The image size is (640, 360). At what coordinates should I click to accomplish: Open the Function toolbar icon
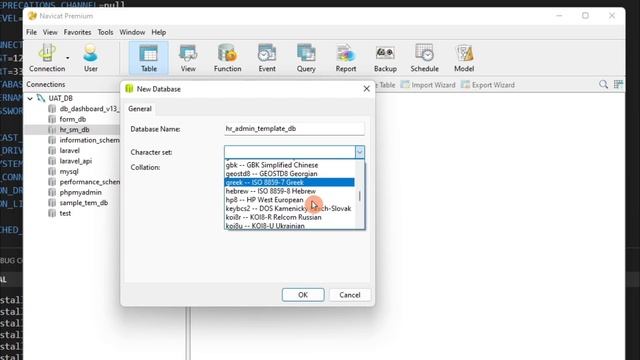pos(227,58)
